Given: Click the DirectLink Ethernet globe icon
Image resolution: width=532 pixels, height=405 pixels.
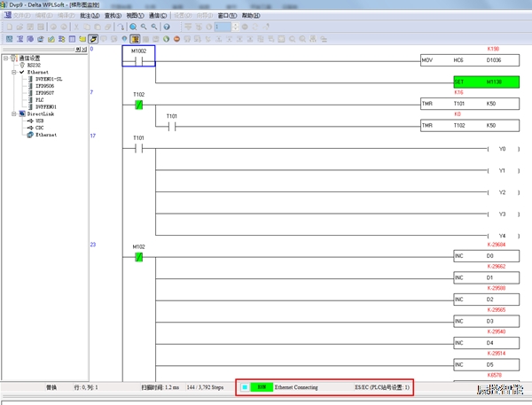Looking at the screenshot, I should [28, 135].
